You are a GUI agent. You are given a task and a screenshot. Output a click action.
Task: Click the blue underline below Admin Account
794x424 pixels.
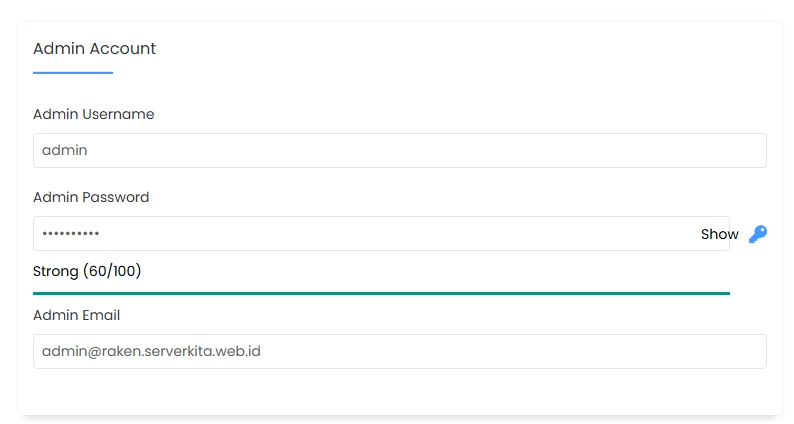(x=72, y=72)
